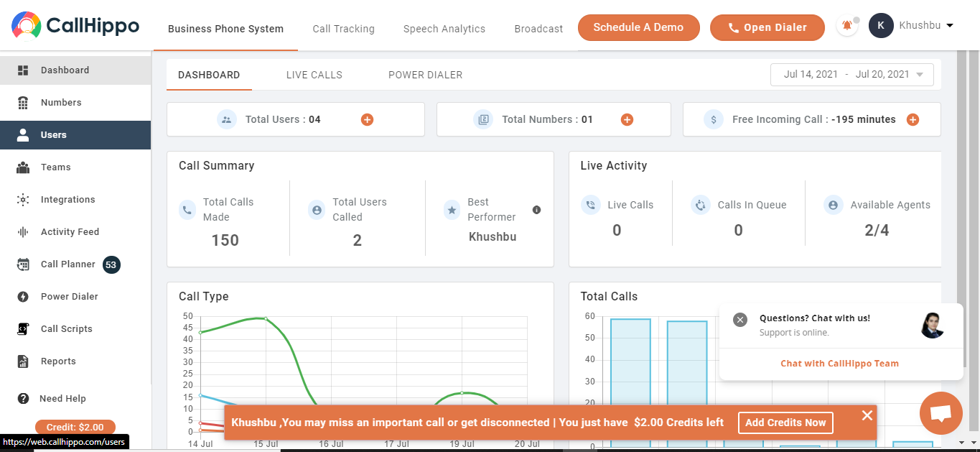Click the '2/4' available agents value

click(877, 230)
